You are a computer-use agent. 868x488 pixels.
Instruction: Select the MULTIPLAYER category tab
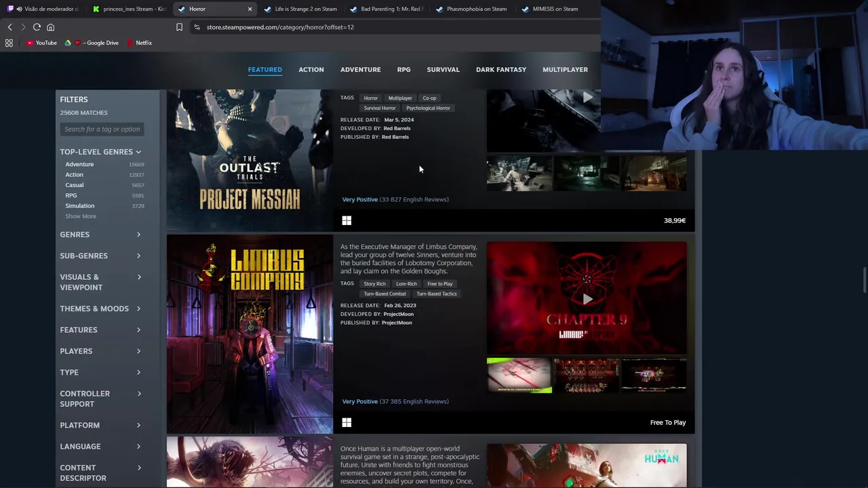coord(565,69)
